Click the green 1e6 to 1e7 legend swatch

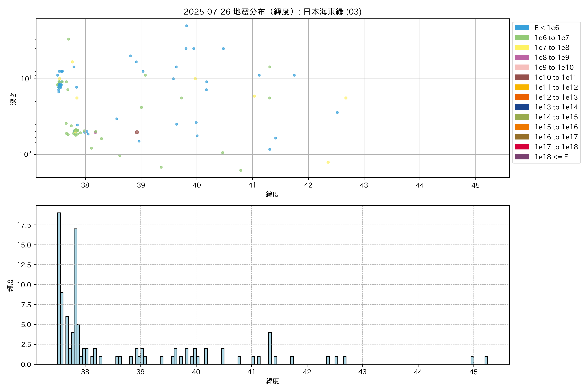522,38
